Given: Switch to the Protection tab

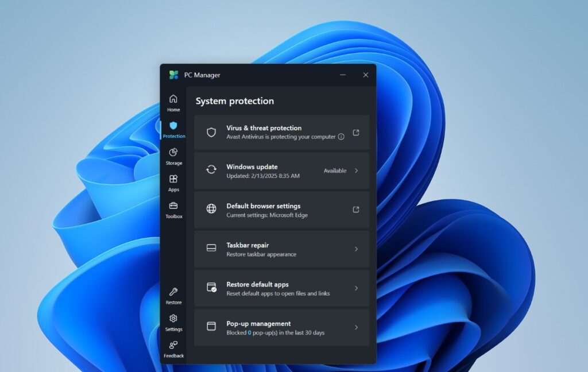Looking at the screenshot, I should [x=173, y=130].
